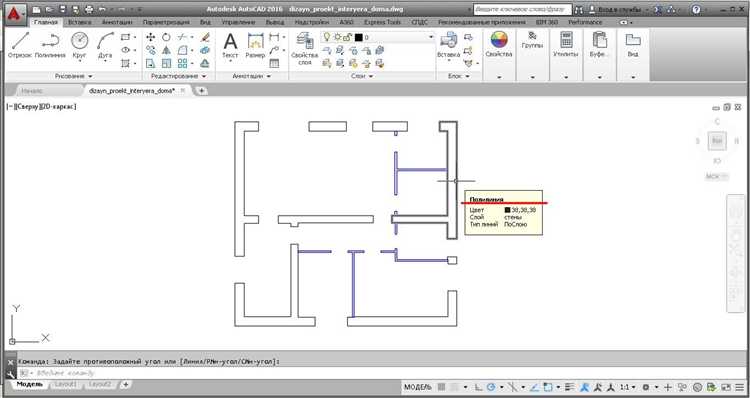The image size is (750, 398).
Task: Expand the Блок panel
Action: [459, 76]
